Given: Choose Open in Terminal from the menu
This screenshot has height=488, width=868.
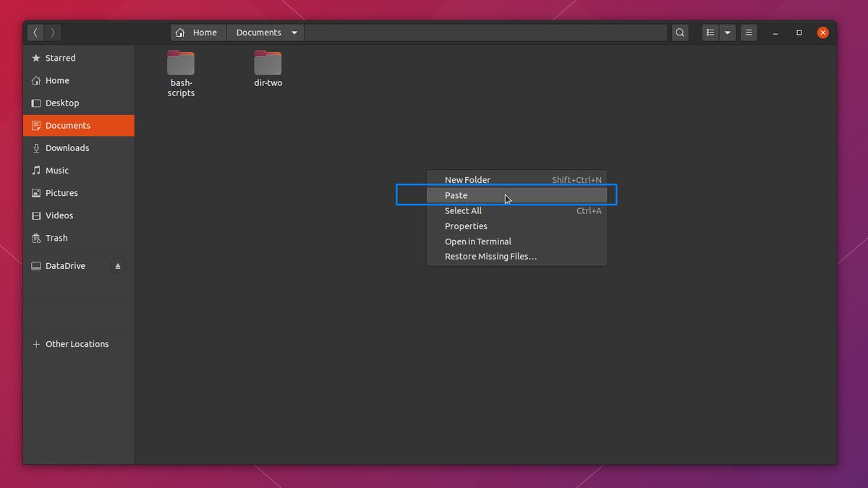Looking at the screenshot, I should coord(477,241).
